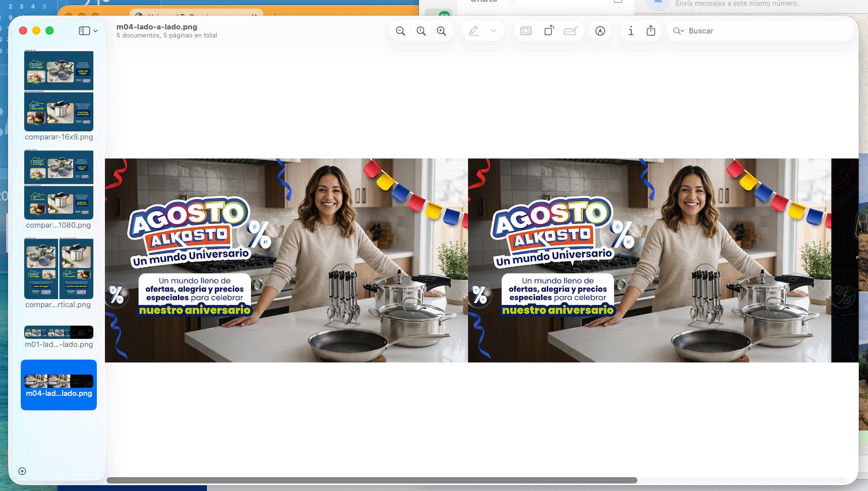Open the sidebar view options chevron
The width and height of the screenshot is (868, 491).
coord(96,31)
